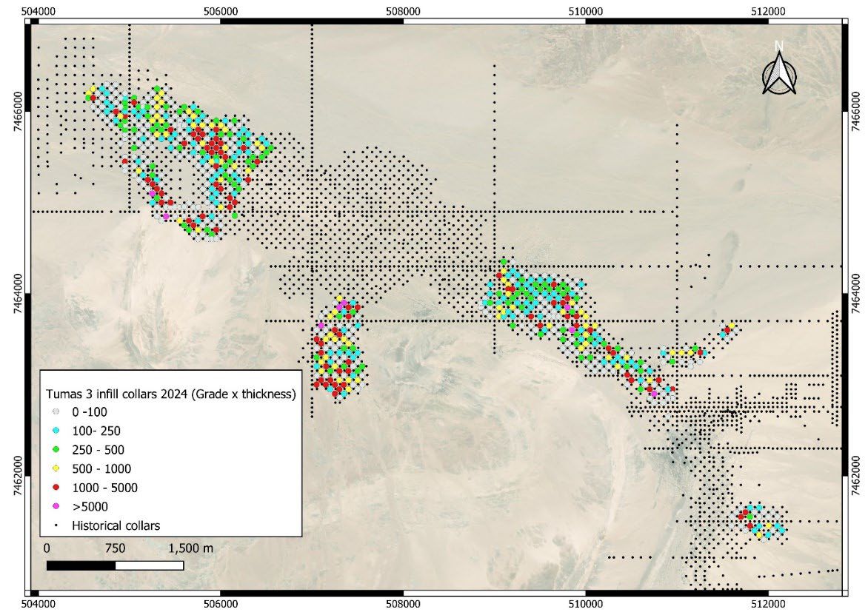Click the black segment of the scale bar
The width and height of the screenshot is (868, 612).
tap(81, 565)
